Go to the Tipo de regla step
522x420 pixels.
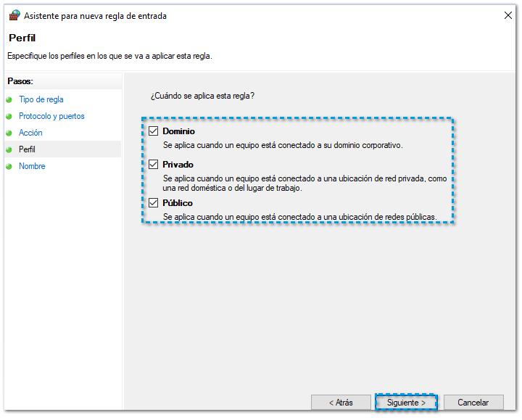pos(41,99)
